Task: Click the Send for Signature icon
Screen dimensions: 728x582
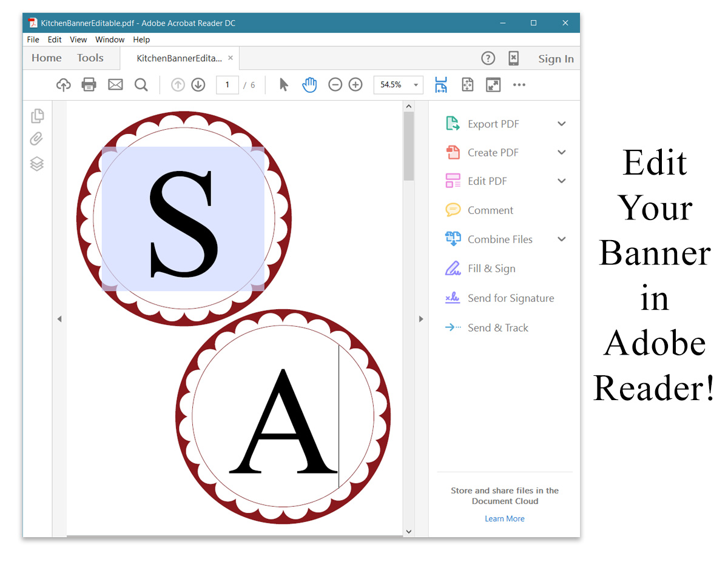Action: (453, 298)
